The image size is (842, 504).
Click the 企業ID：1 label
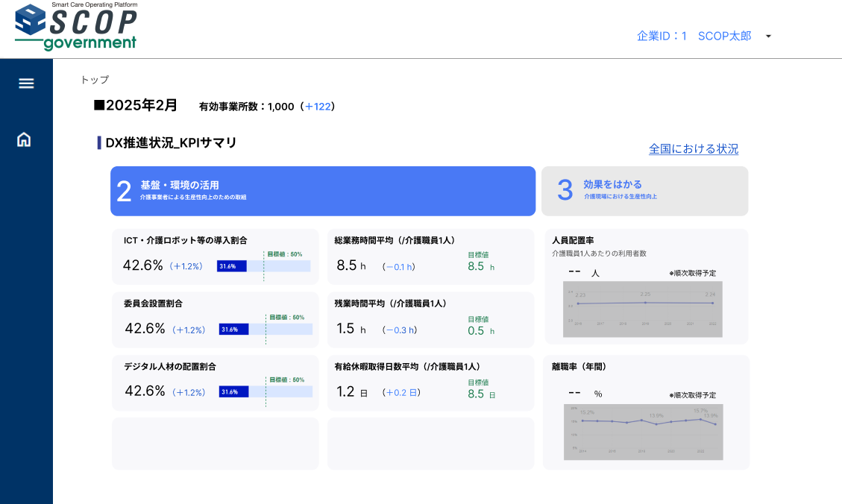click(662, 35)
